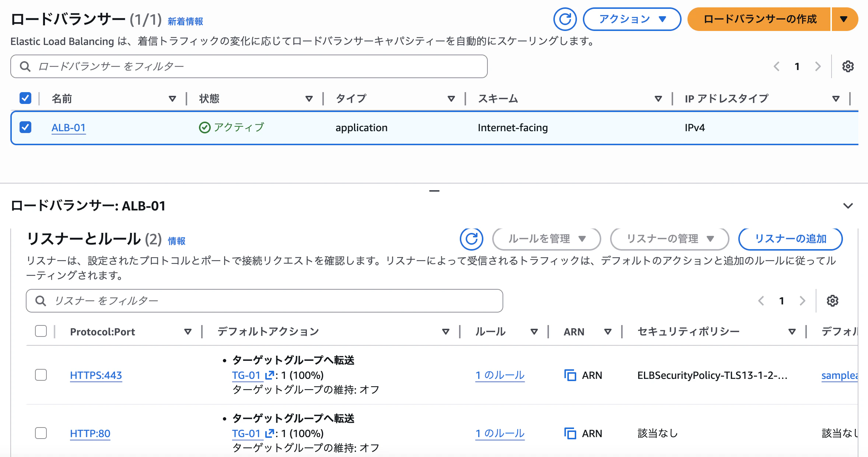Go to next page of load balancers
This screenshot has height=457, width=868.
(x=818, y=66)
